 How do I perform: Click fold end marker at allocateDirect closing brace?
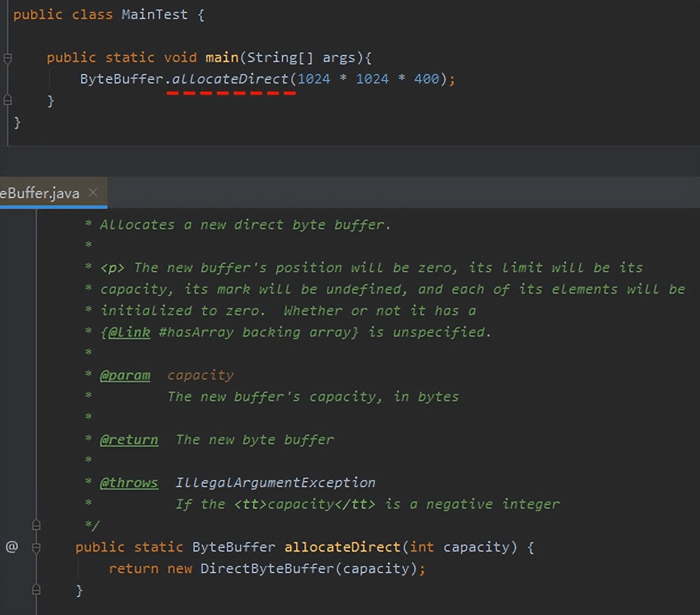(x=36, y=589)
